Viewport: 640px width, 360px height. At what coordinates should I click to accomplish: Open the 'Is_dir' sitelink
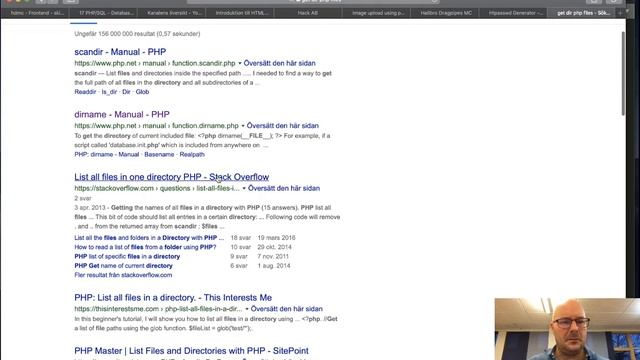109,92
